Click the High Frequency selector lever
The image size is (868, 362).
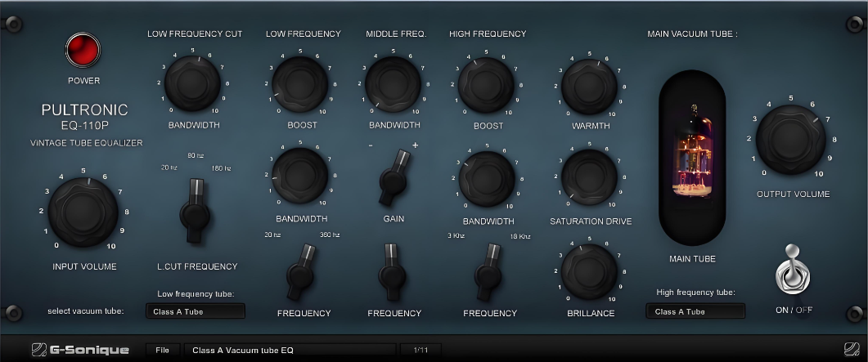point(488,272)
